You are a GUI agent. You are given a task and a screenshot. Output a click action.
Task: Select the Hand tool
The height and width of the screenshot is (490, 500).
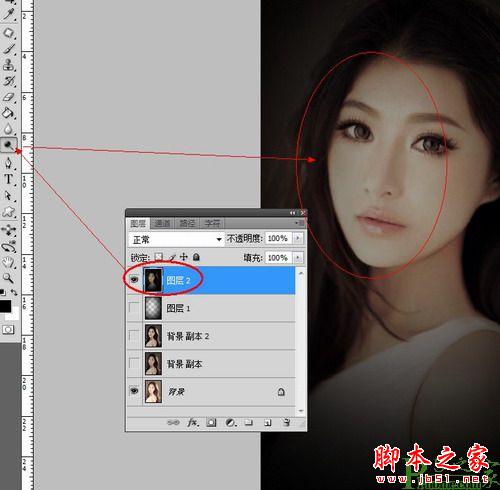9,263
